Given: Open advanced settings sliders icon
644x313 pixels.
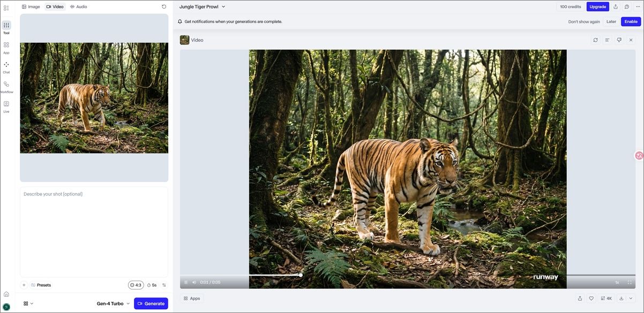Looking at the screenshot, I should [164, 285].
